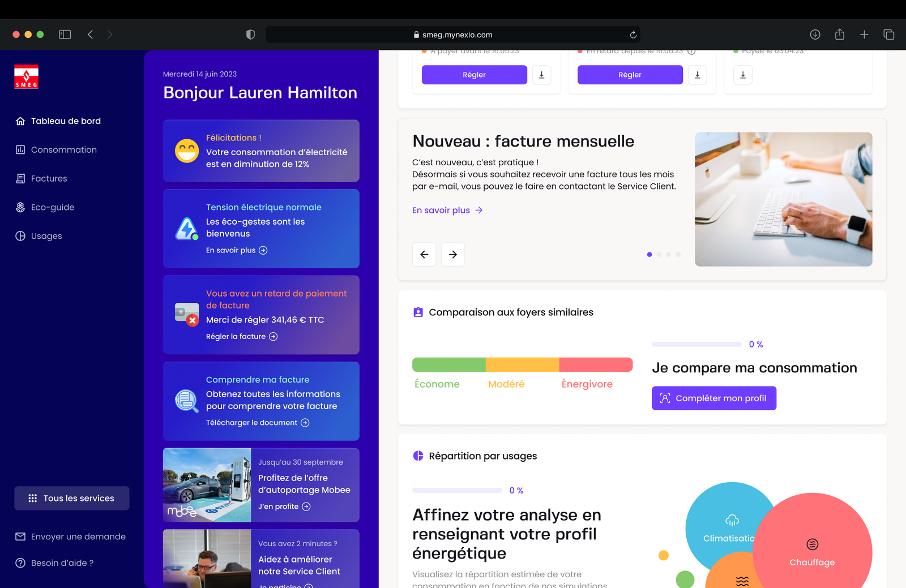
Task: Click the late payment card icon
Action: 187,315
